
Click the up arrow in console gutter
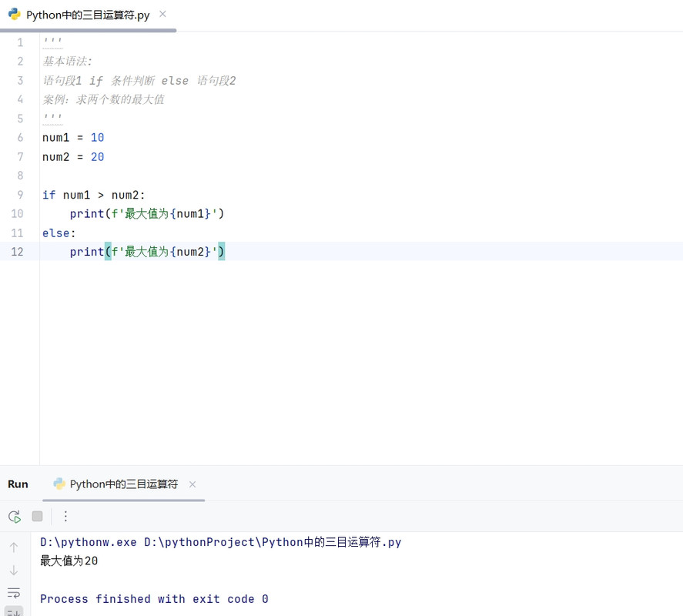pos(14,547)
